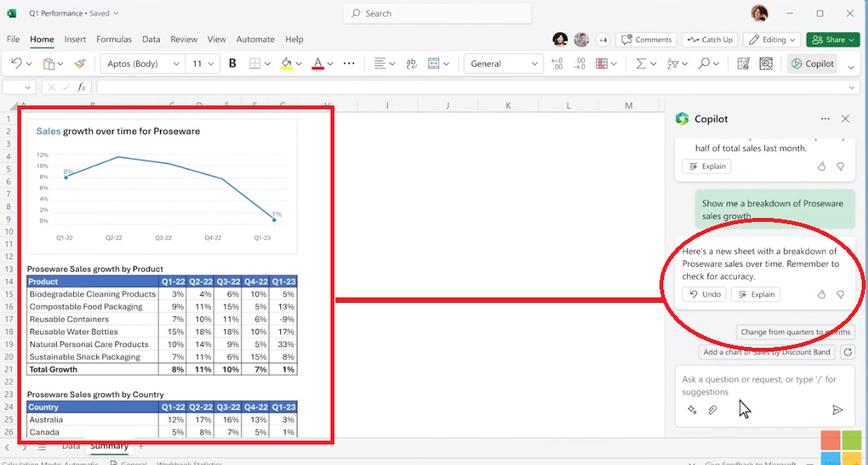Viewport: 868px width, 465px height.
Task: Click the send arrow in Copilot
Action: point(837,410)
